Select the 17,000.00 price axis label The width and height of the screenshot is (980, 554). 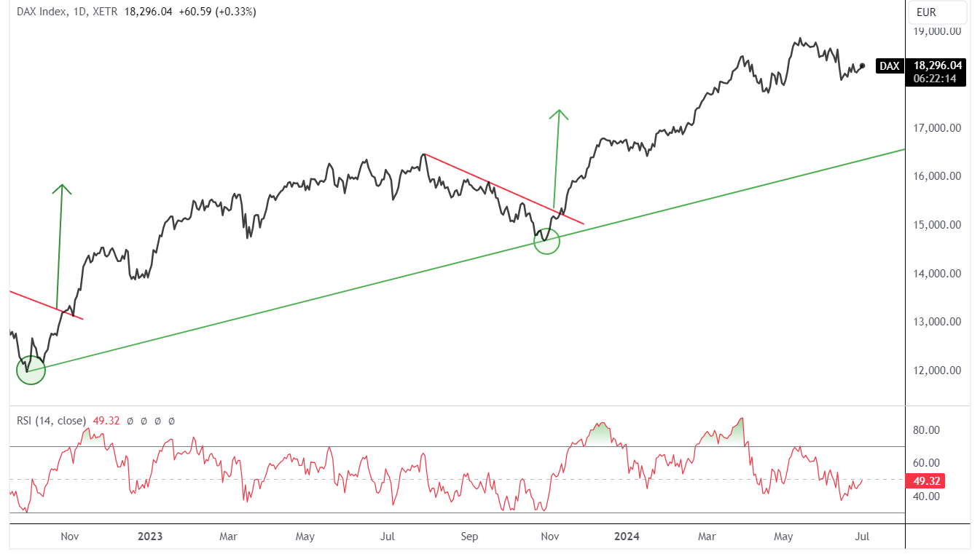click(936, 128)
